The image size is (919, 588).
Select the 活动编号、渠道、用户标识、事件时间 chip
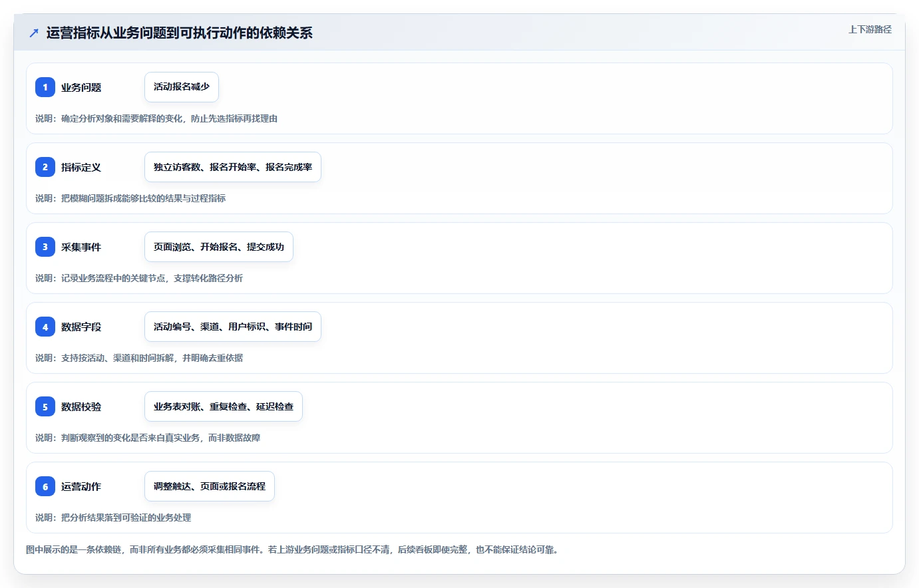coord(233,327)
